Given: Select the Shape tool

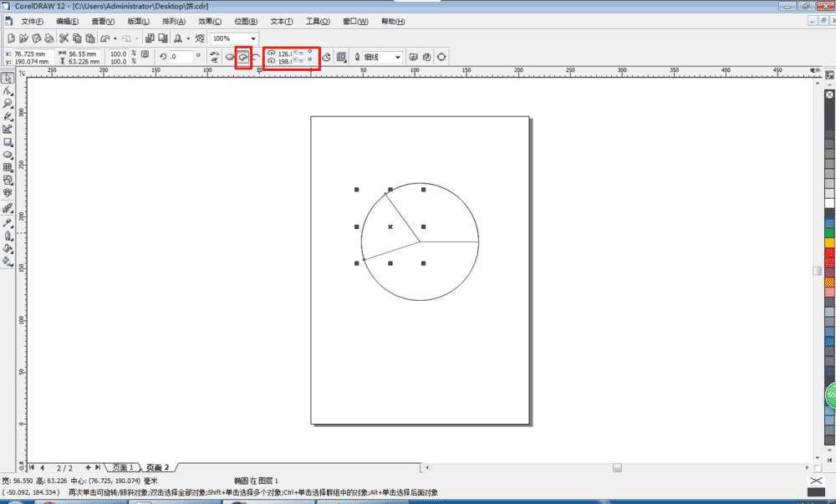Looking at the screenshot, I should coord(7,91).
